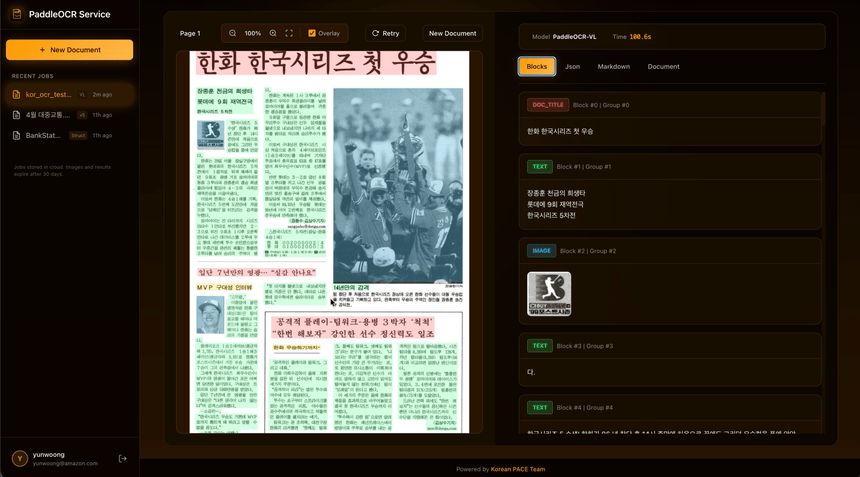Image resolution: width=860 pixels, height=477 pixels.
Task: Click the file icon beside kor_ocr_test
Action: [16, 94]
